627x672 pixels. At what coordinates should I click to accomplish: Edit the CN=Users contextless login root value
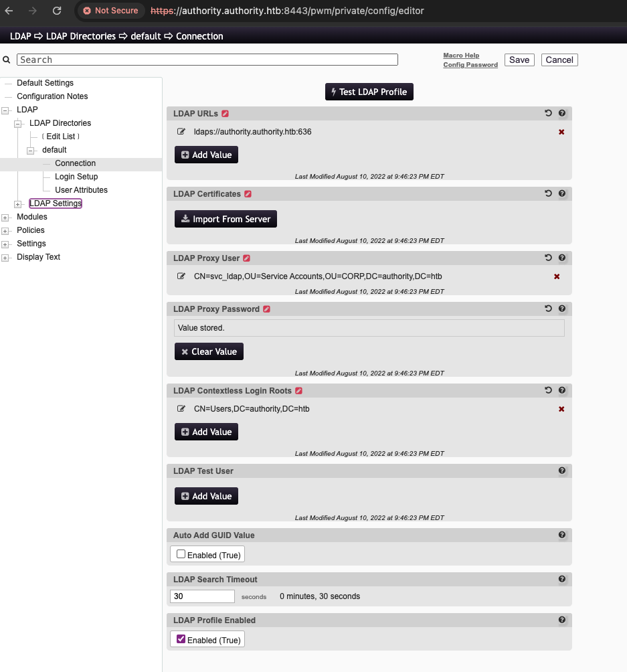[181, 408]
